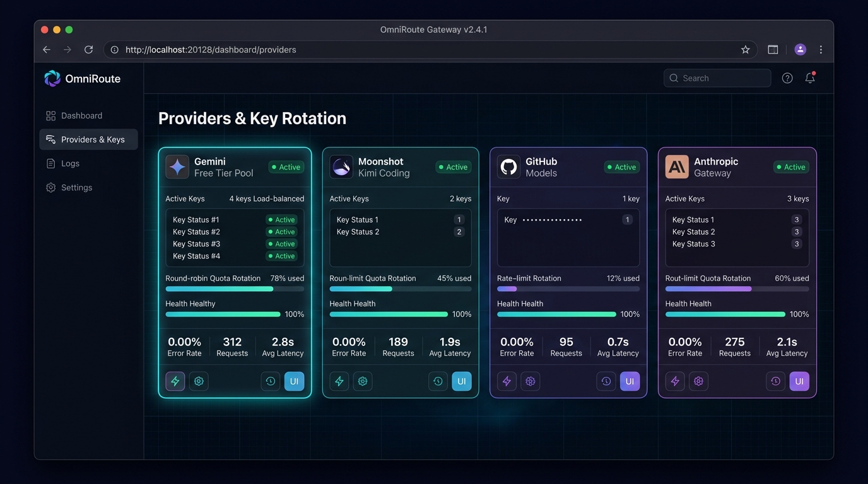The width and height of the screenshot is (868, 484).
Task: Click the site info icon in address bar
Action: (114, 50)
